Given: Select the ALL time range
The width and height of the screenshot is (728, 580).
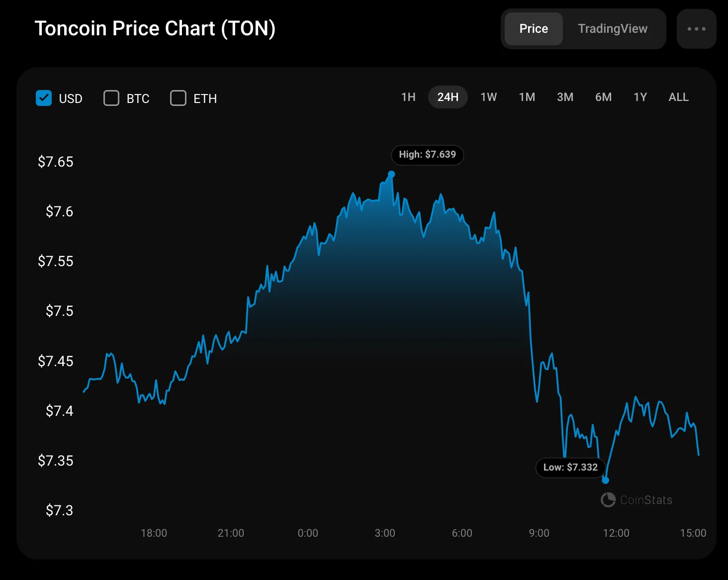Looking at the screenshot, I should pyautogui.click(x=678, y=97).
